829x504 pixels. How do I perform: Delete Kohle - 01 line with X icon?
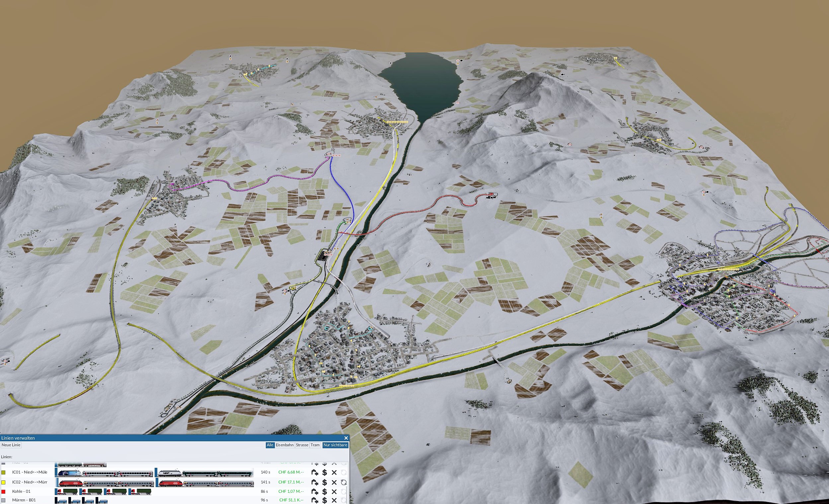[x=334, y=491]
